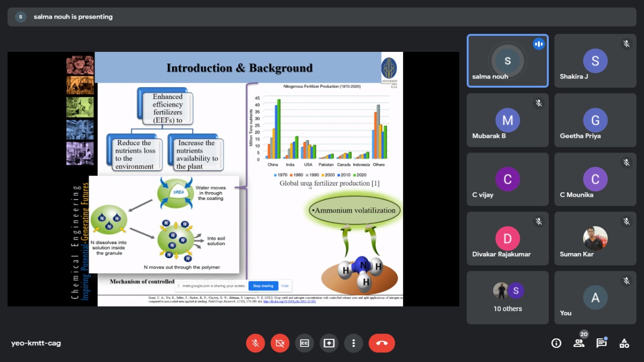Click speaking indicator on salma nouh tile
Image resolution: width=644 pixels, height=362 pixels.
539,44
